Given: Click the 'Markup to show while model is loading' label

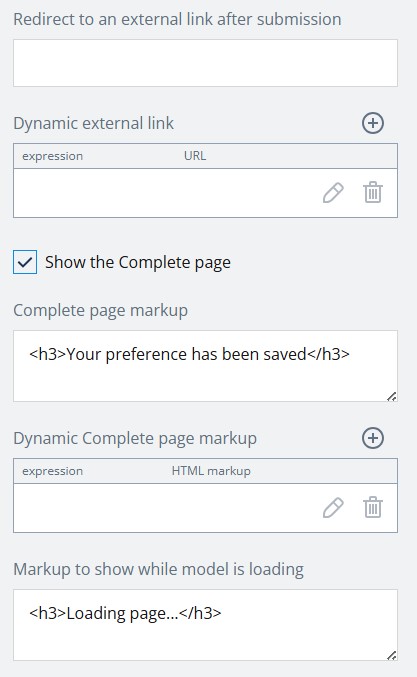Looking at the screenshot, I should pyautogui.click(x=158, y=569).
